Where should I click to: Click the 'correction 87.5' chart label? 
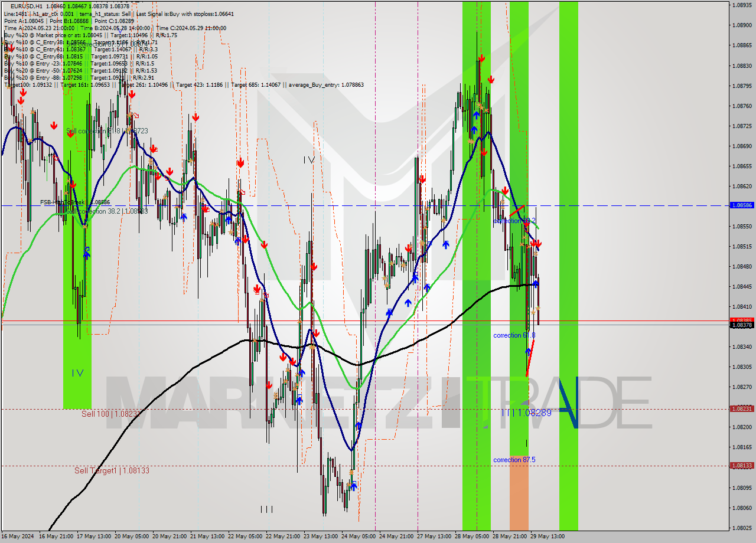[514, 460]
